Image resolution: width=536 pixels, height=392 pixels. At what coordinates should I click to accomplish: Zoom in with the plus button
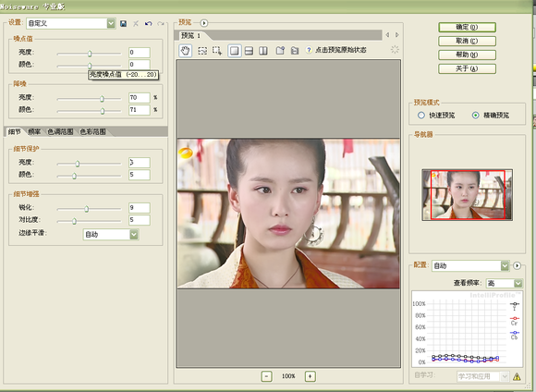(310, 376)
